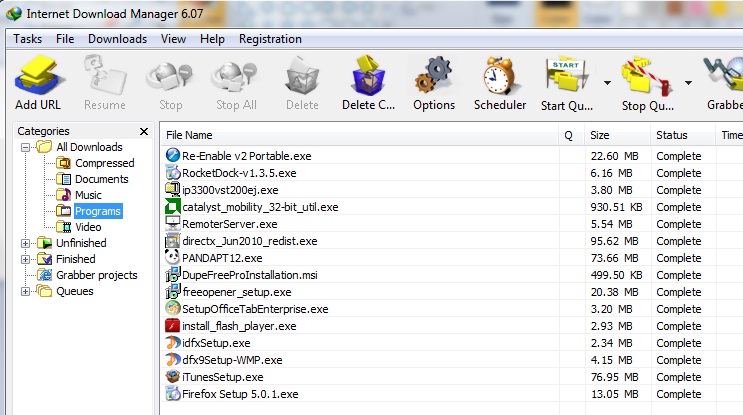Click the DupeFreeProInstallation.msi installer icon
The width and height of the screenshot is (743, 415).
(172, 274)
